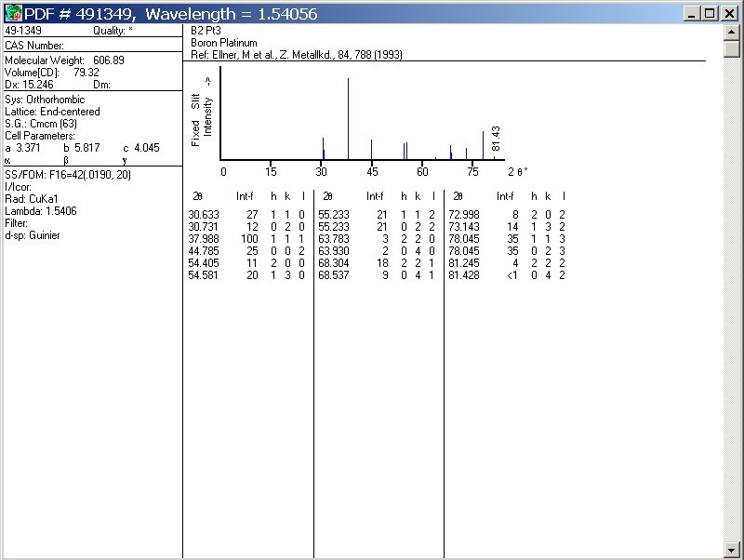Select the 2θ value 72.998

[x=464, y=215]
